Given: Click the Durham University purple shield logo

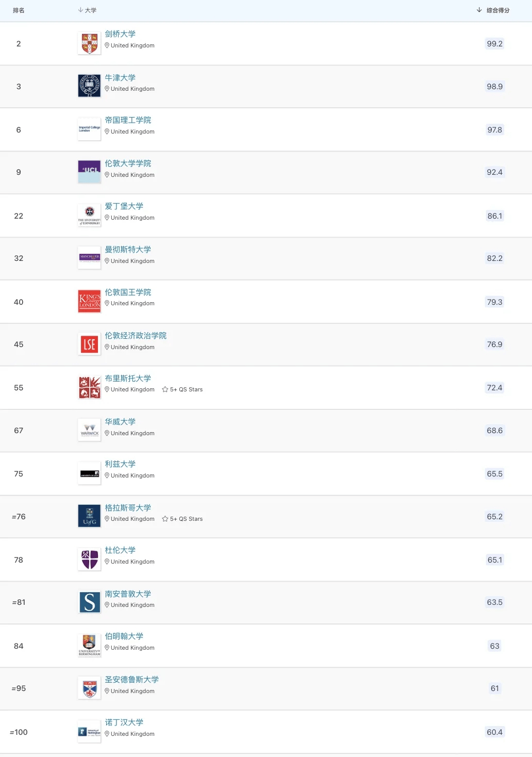Looking at the screenshot, I should [89, 559].
